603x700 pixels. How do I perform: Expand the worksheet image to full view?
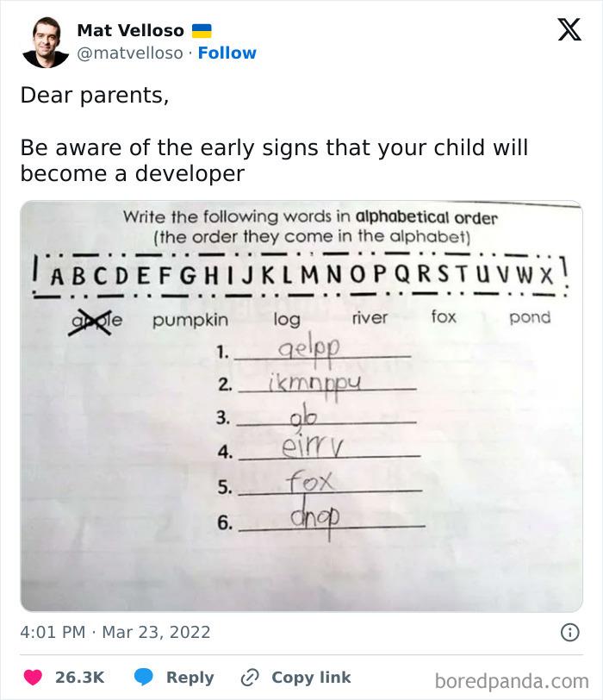pos(301,405)
